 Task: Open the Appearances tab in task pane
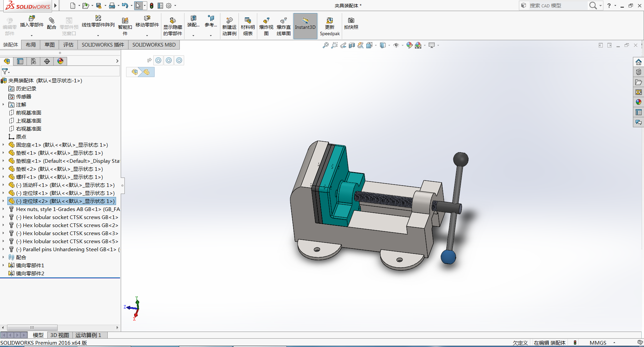[x=638, y=102]
